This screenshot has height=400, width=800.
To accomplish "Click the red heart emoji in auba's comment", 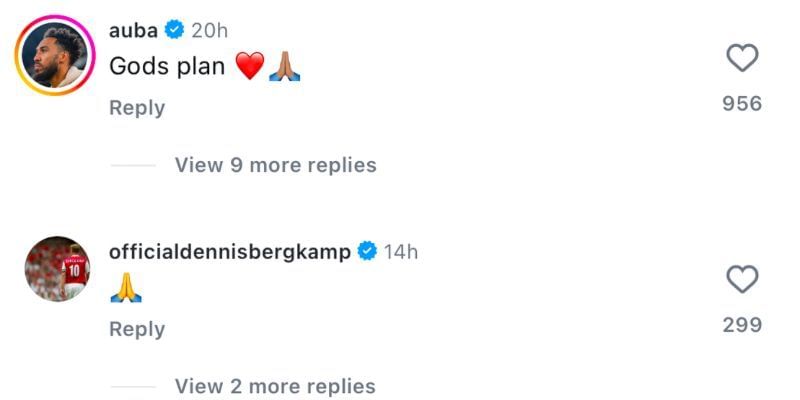I will coord(250,67).
